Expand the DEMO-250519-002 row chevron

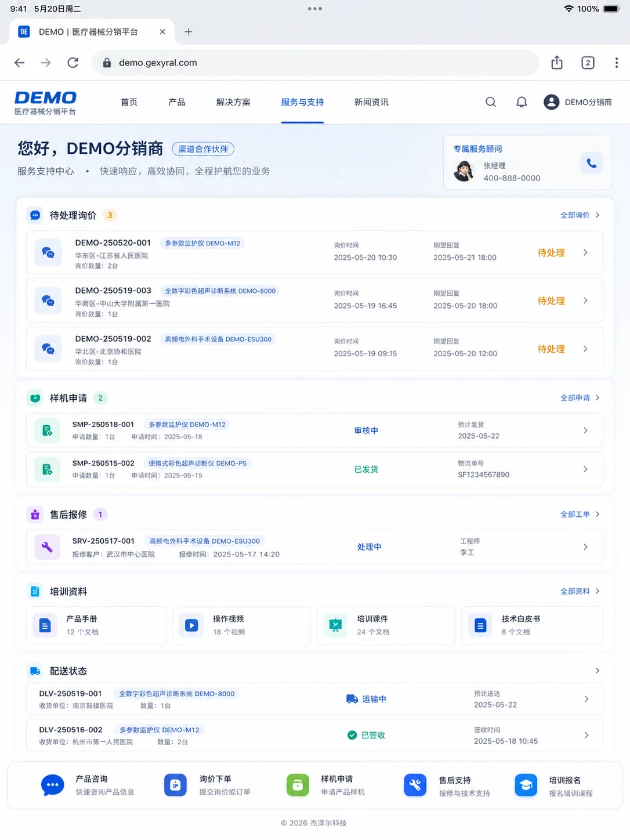click(x=585, y=349)
